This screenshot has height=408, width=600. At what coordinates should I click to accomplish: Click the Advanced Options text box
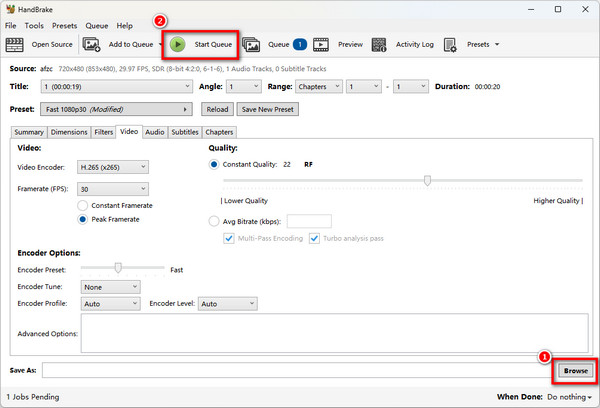[x=334, y=333]
